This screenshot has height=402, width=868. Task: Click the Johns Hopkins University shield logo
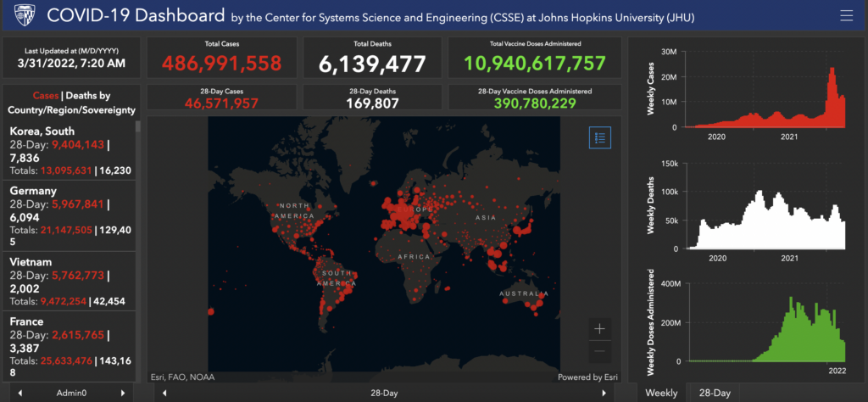coord(19,15)
